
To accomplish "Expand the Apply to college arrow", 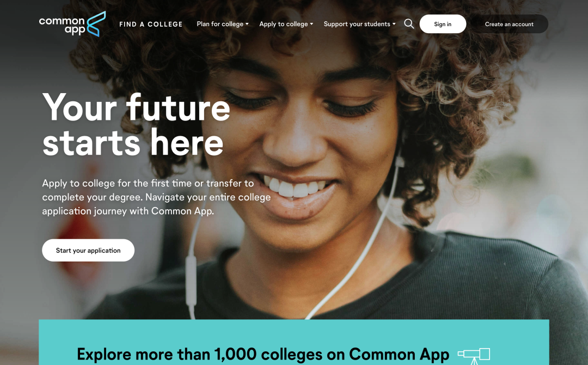I will pyautogui.click(x=311, y=24).
